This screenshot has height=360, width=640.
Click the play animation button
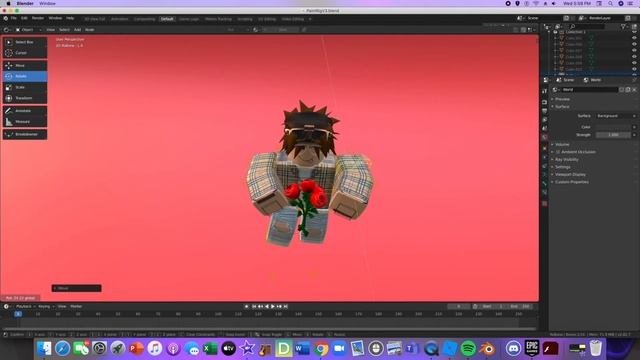(273, 307)
